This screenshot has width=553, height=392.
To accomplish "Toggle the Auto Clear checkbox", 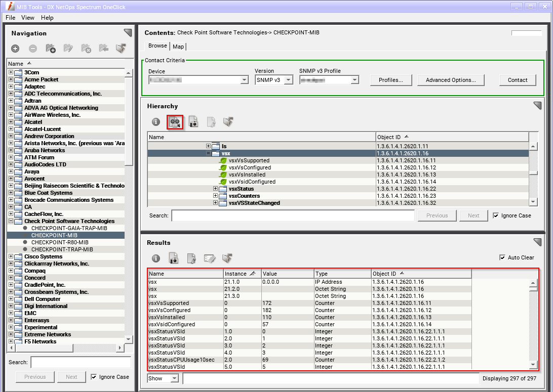I will (502, 257).
